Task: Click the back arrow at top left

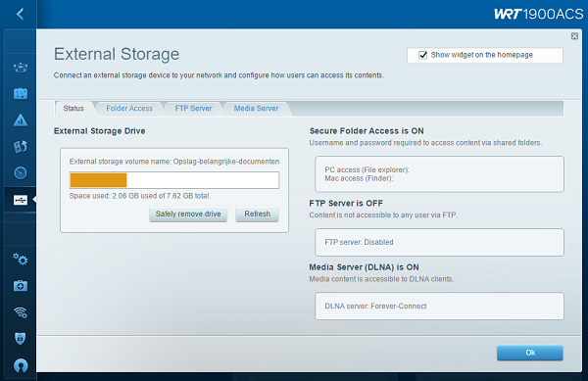Action: point(20,15)
